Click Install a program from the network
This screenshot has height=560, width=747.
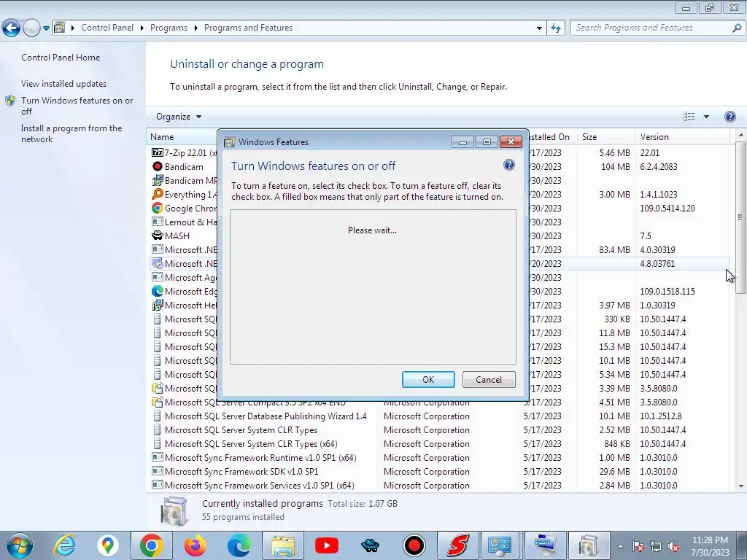71,134
